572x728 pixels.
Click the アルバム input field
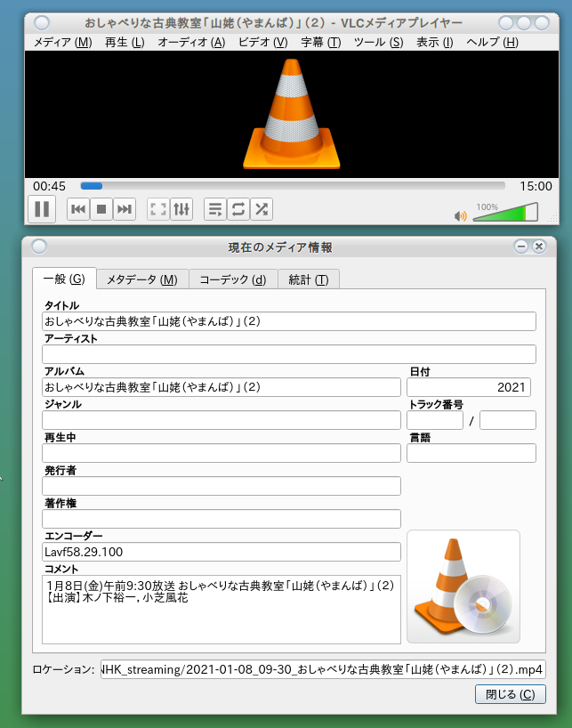pos(222,387)
